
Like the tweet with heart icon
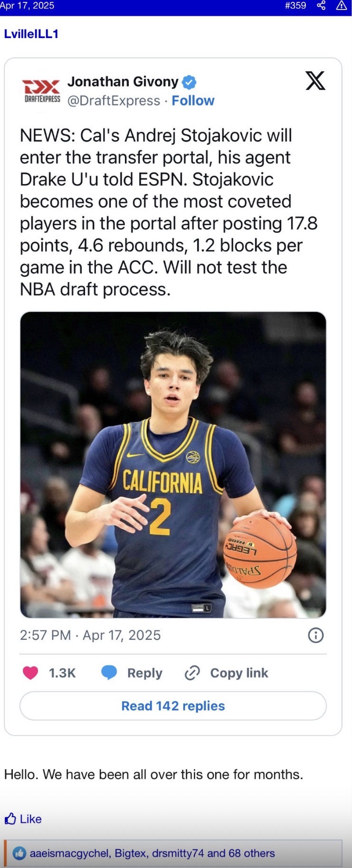click(31, 673)
